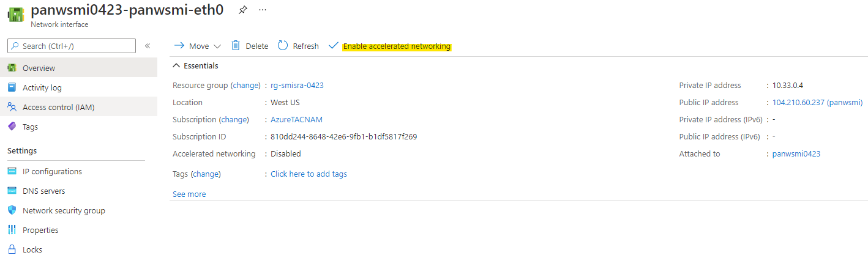Select Access control (IAM)
868x258 pixels.
click(x=58, y=107)
